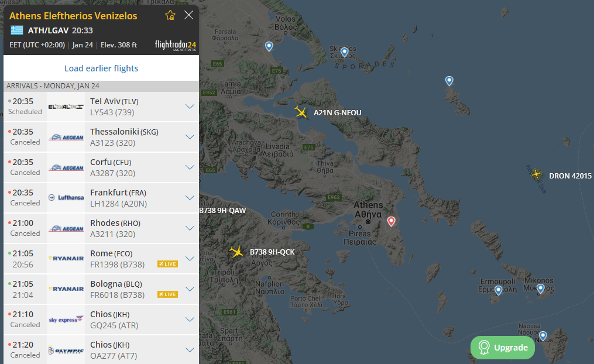Screen dimensions: 594x364
Task: Click the DRON 42015 aircraft icon
Action: point(537,174)
